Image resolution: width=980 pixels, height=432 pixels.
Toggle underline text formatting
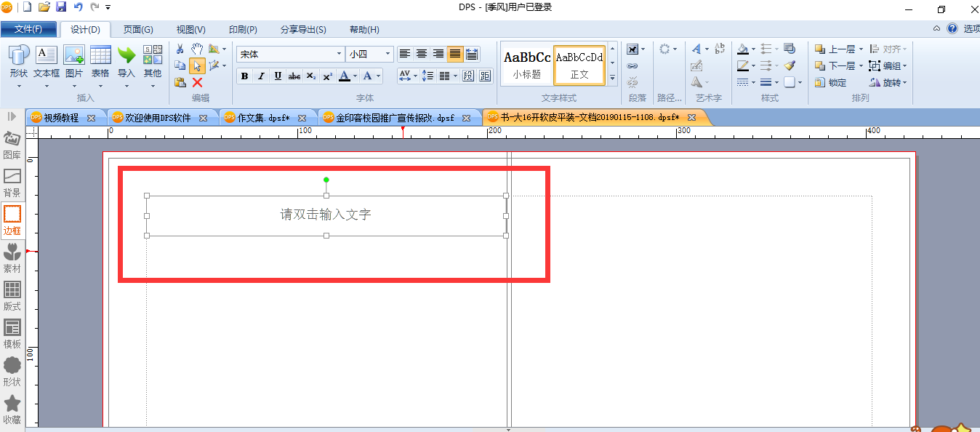pos(278,76)
